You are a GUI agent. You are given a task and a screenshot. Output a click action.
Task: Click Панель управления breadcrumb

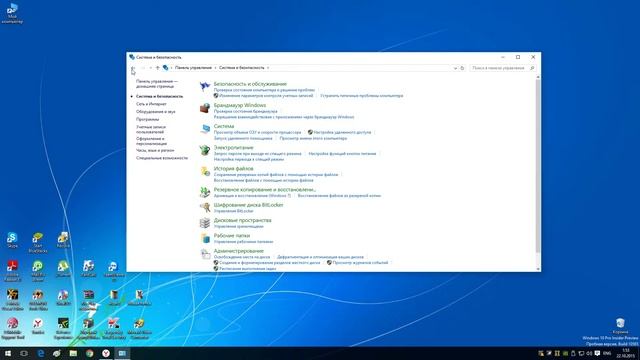193,68
